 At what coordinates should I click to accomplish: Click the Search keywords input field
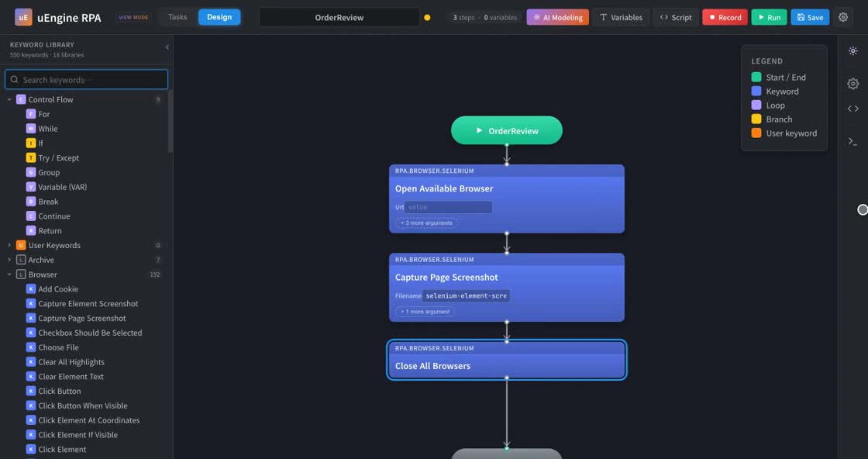pos(86,80)
